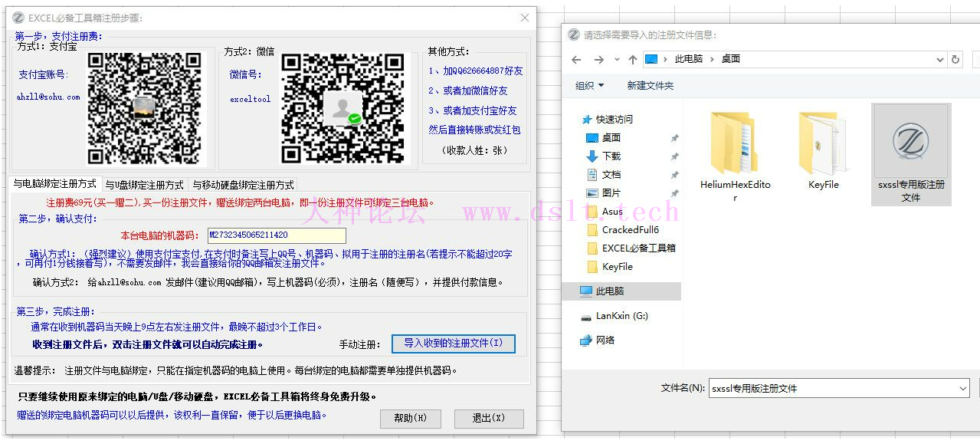Open 图片 in the navigation pane
The height and width of the screenshot is (444, 980).
tap(611, 193)
